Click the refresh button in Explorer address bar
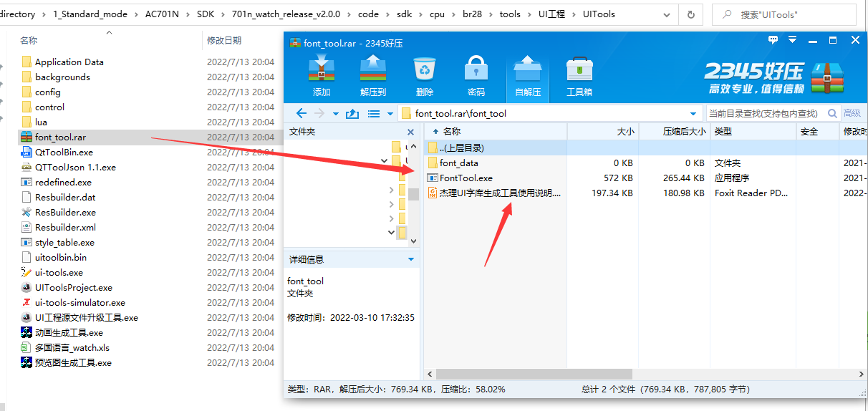 click(690, 14)
